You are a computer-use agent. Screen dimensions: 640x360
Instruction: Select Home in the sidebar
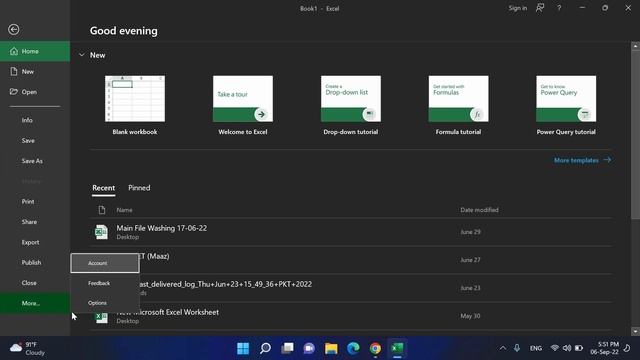pos(35,51)
